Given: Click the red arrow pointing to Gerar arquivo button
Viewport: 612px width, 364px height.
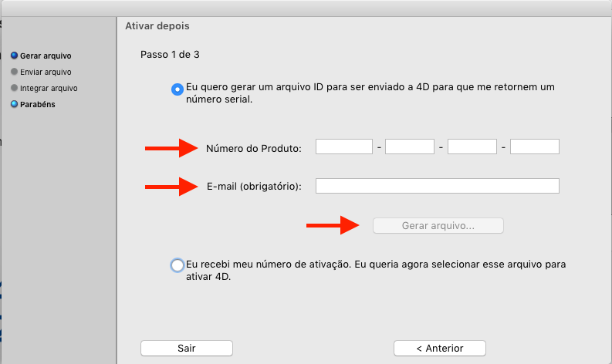Looking at the screenshot, I should tap(333, 225).
